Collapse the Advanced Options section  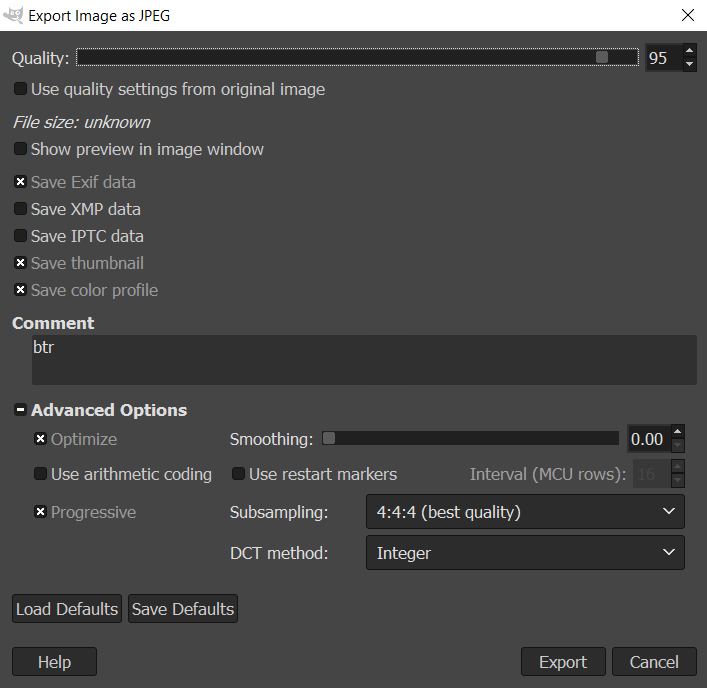tap(20, 410)
